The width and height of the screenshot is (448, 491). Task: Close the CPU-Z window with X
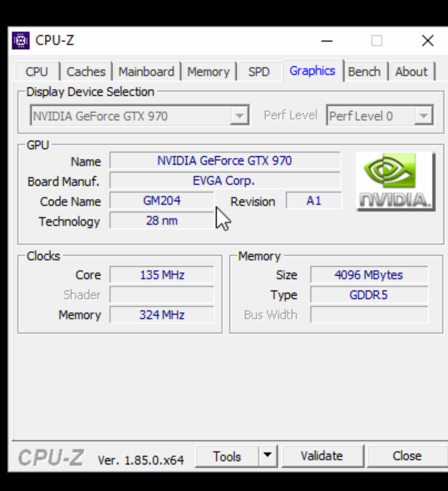pyautogui.click(x=428, y=41)
